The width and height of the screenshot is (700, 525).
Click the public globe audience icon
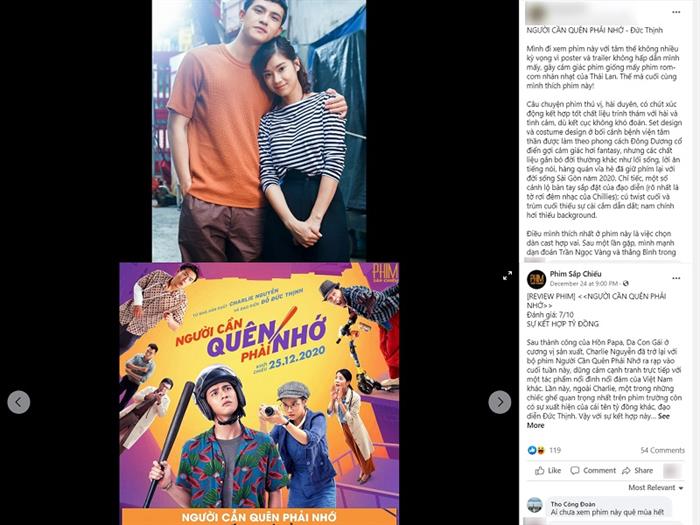point(626,283)
